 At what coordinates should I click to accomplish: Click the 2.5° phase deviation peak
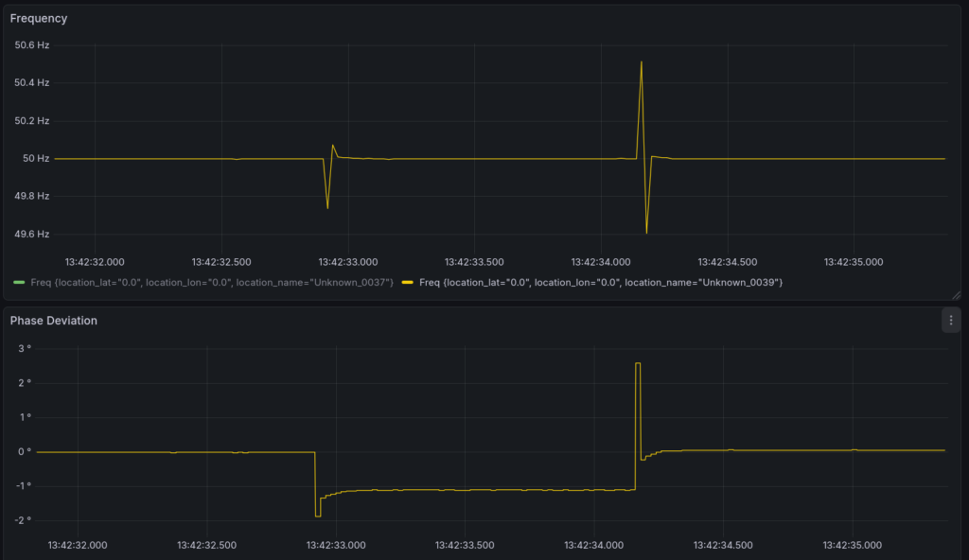pos(638,363)
